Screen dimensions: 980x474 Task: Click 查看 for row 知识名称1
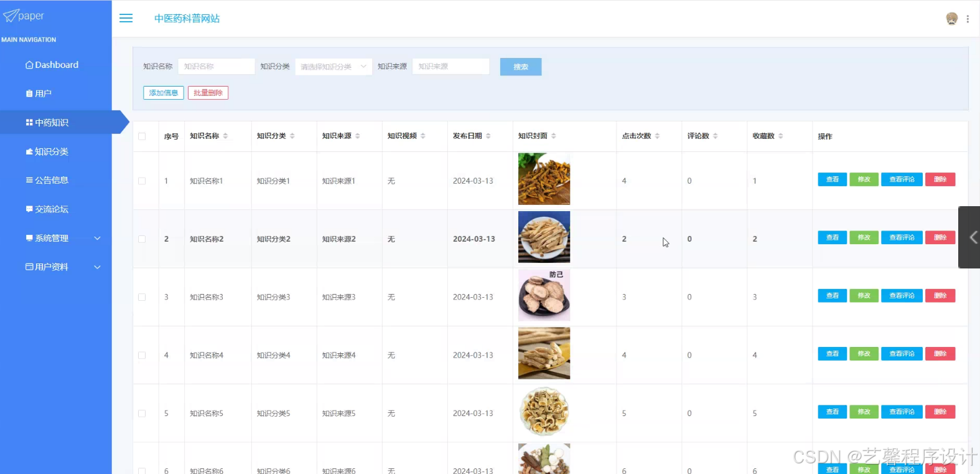832,179
